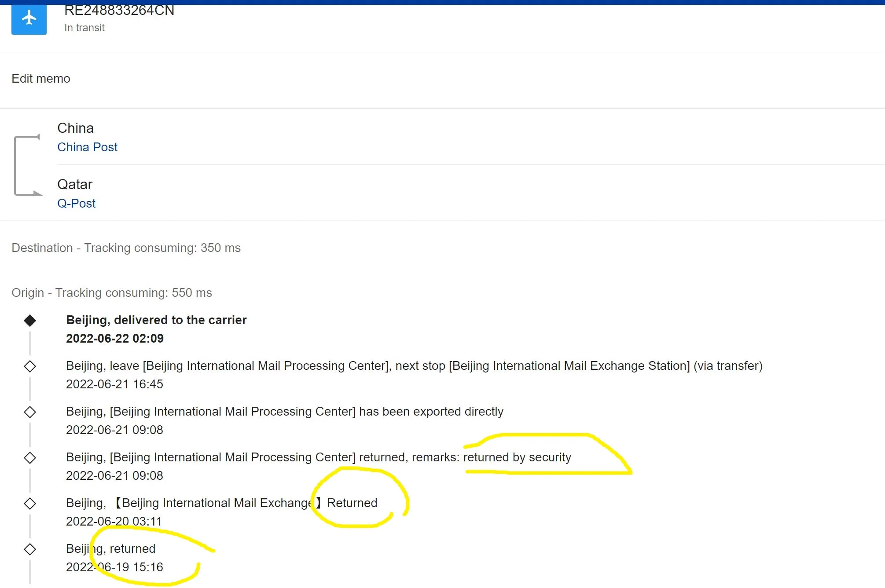The height and width of the screenshot is (588, 885).
Task: Click the In transit status text
Action: [84, 28]
